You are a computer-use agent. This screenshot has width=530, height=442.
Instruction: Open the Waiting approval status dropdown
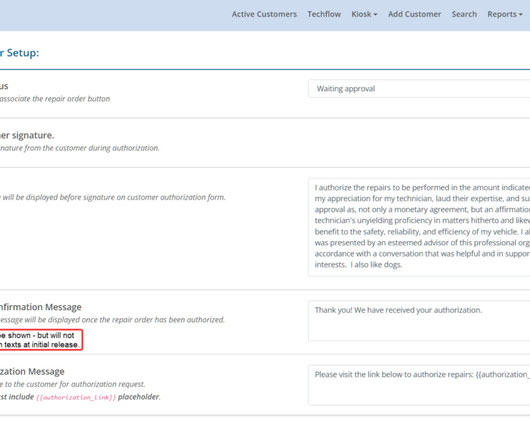[419, 89]
